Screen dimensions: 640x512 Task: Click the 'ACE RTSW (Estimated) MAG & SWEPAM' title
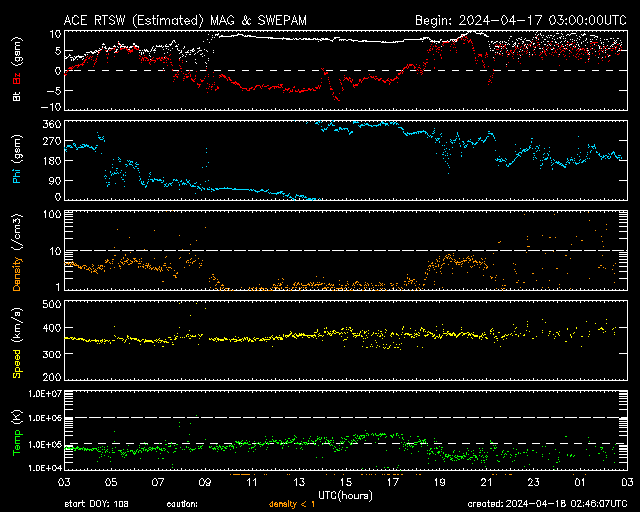click(185, 20)
